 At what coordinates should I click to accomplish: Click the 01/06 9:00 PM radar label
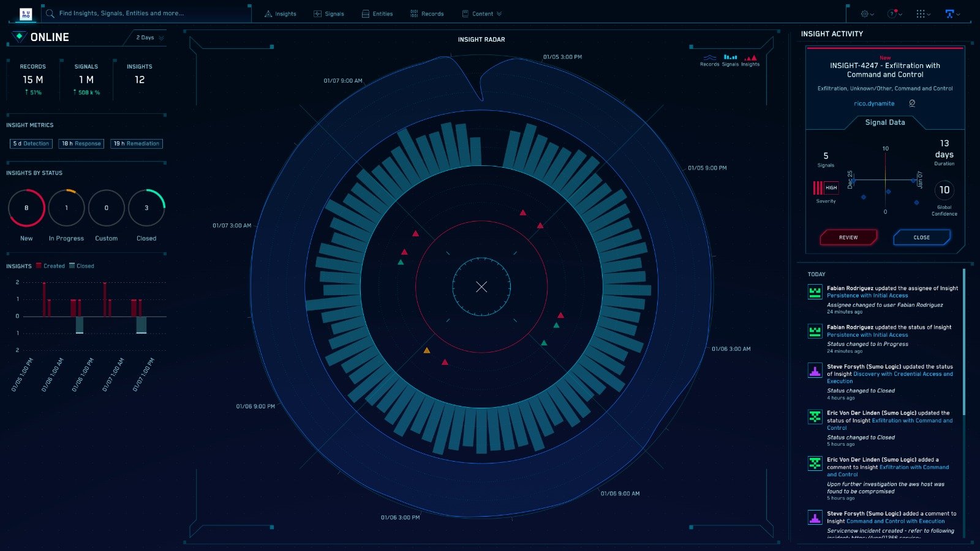[255, 407]
